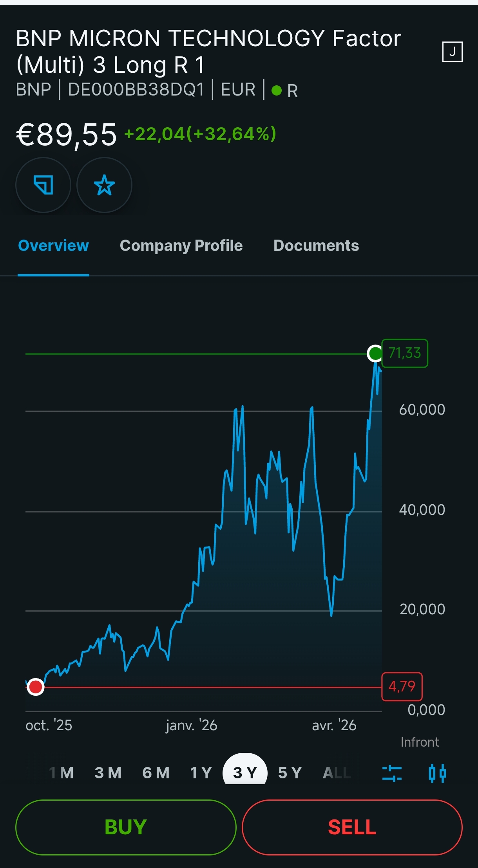Select the 3 M time range
This screenshot has height=868, width=478.
click(108, 773)
